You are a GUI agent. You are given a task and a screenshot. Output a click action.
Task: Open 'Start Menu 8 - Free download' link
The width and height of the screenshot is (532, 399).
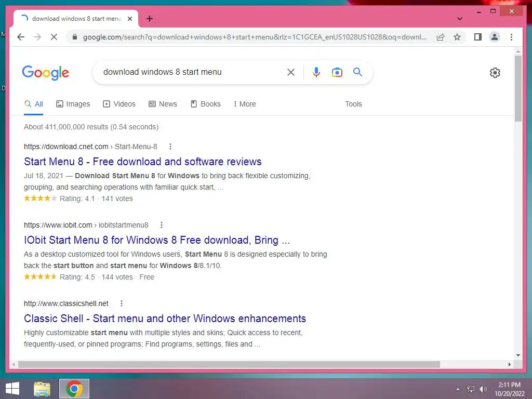142,162
